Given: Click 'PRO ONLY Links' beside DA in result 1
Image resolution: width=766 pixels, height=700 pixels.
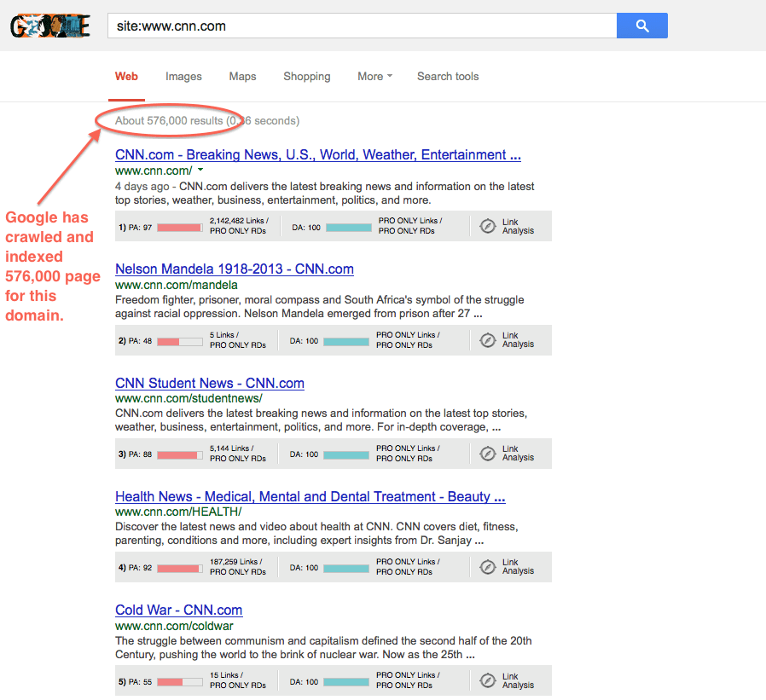Looking at the screenshot, I should point(410,221).
